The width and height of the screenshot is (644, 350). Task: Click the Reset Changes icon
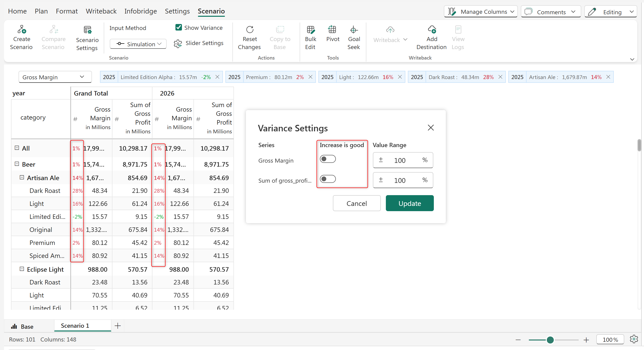249,30
